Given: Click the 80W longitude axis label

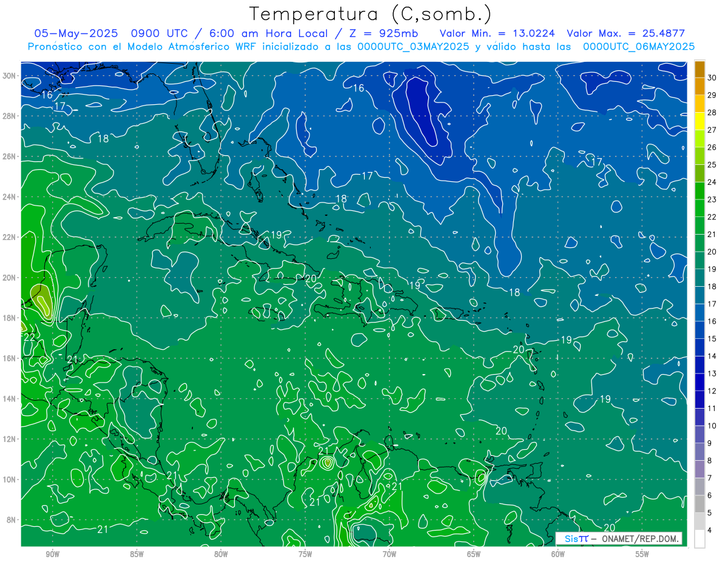Looking at the screenshot, I should 221,555.
